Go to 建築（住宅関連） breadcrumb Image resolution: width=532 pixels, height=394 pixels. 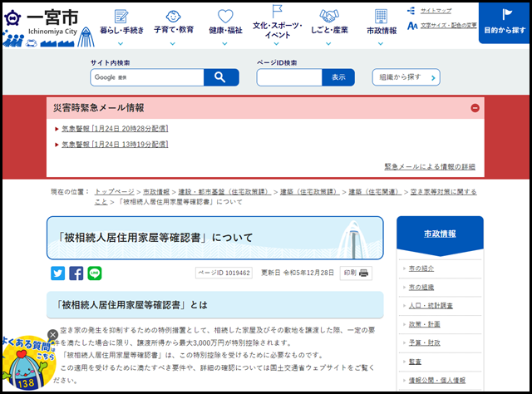pyautogui.click(x=375, y=192)
